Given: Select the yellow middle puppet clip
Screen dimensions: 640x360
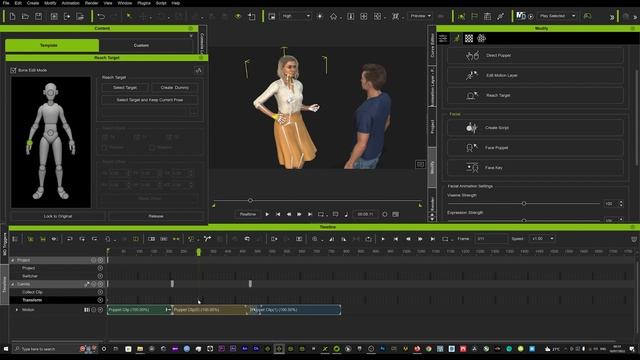Looking at the screenshot, I should click(210, 310).
